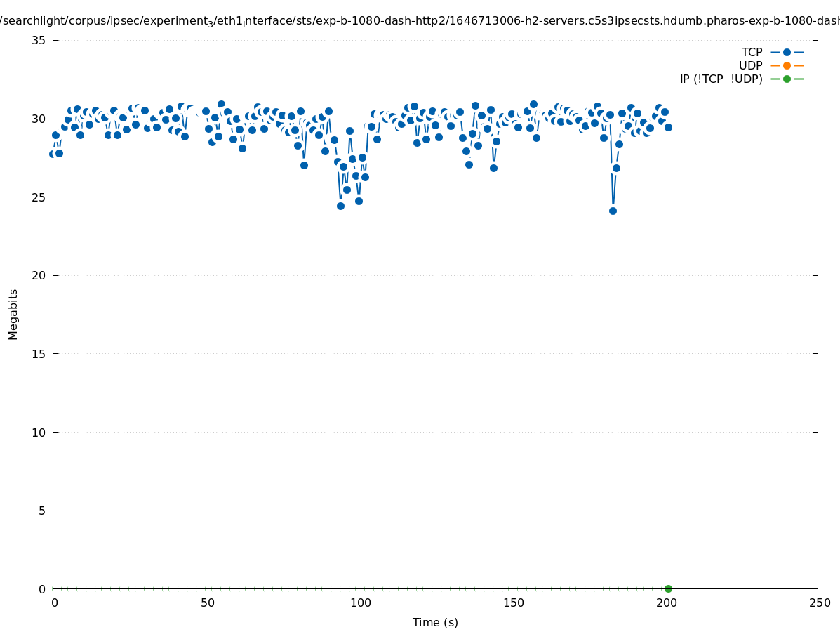Select the IP (!TCP !UDP) legend label
This screenshot has width=840, height=632.
(721, 79)
